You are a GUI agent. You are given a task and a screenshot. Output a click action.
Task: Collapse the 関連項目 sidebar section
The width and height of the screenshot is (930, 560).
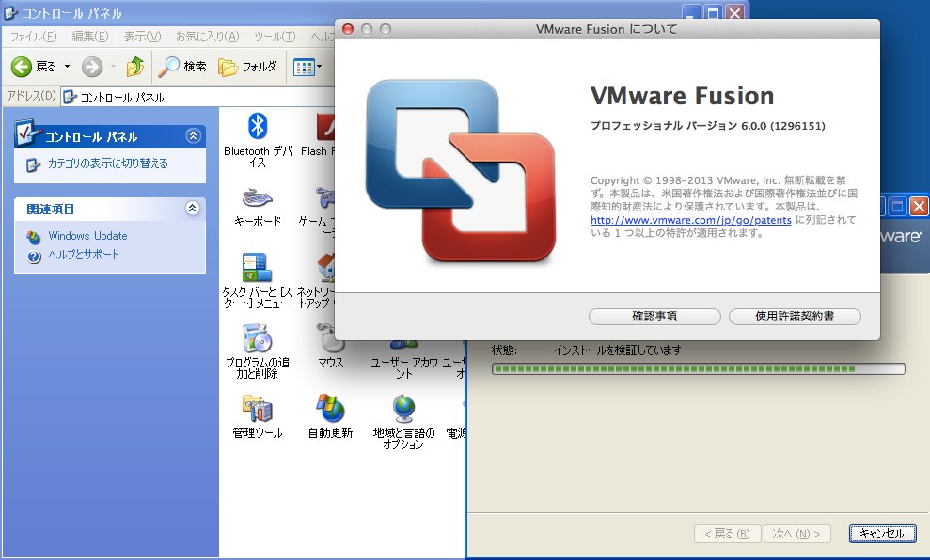tap(192, 208)
